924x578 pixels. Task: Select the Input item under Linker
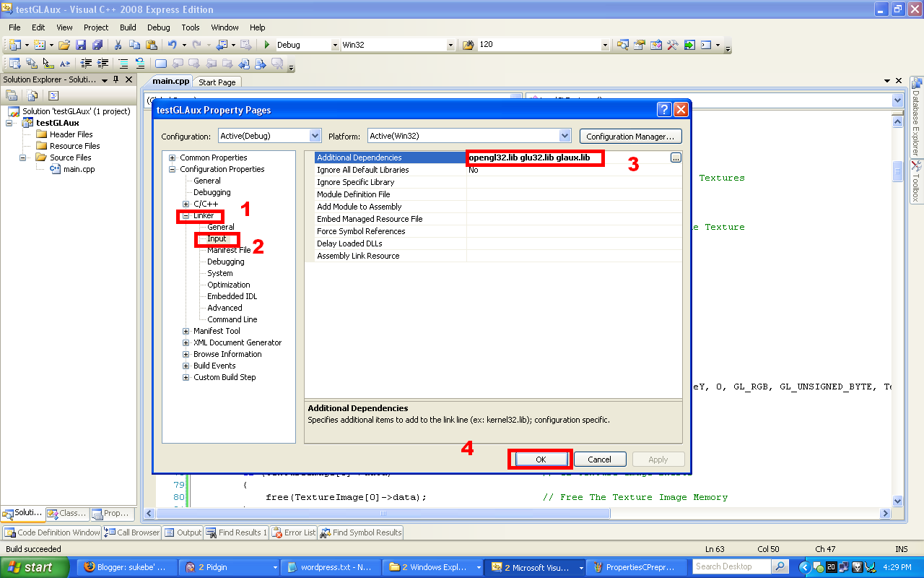point(217,238)
